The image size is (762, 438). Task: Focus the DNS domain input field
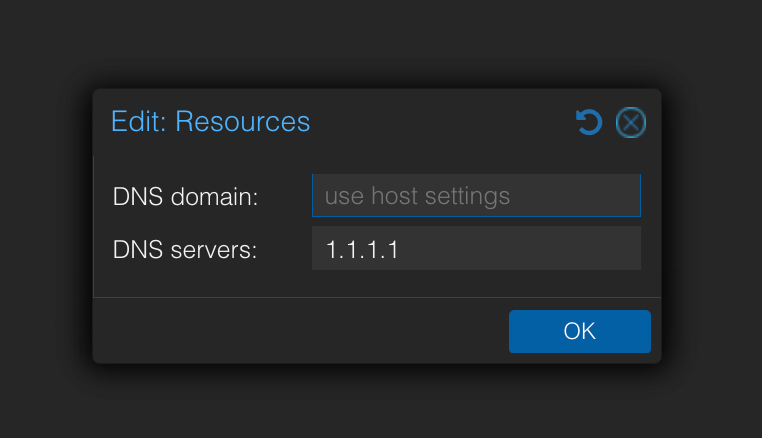(476, 196)
